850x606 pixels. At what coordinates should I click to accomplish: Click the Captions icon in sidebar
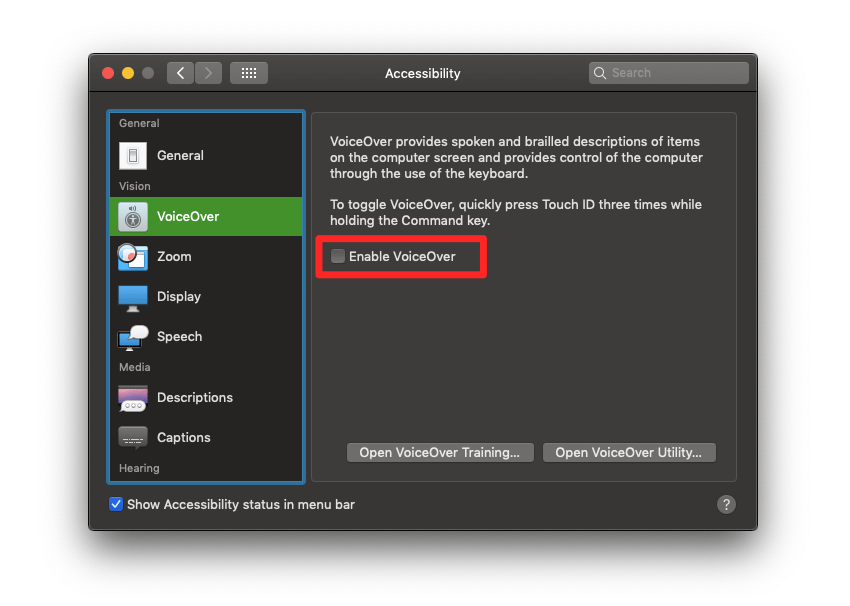pos(133,438)
